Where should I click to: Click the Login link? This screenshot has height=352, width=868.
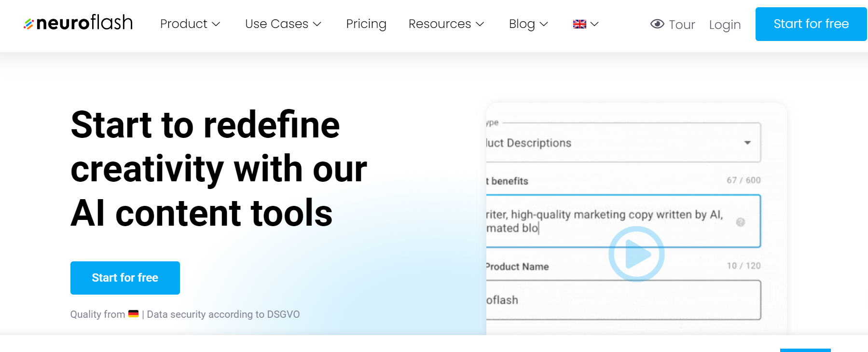pyautogui.click(x=725, y=25)
